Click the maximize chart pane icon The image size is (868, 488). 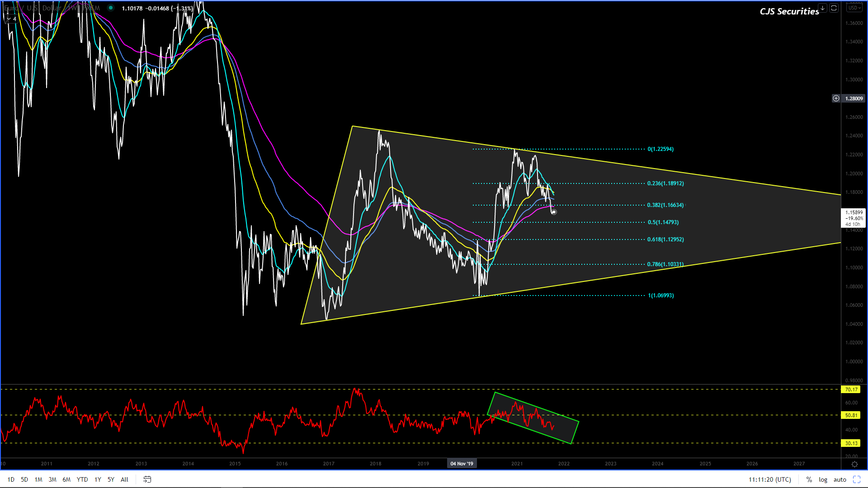coord(834,8)
